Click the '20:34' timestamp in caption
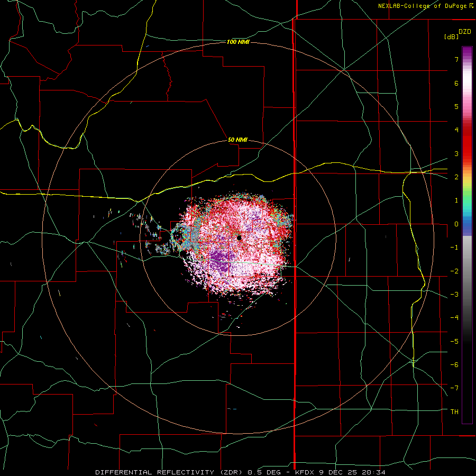This screenshot has width=476, height=476. [374, 472]
